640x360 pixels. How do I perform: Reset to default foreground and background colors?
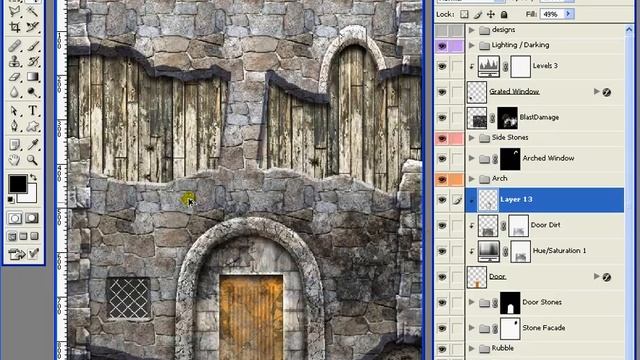(x=11, y=200)
